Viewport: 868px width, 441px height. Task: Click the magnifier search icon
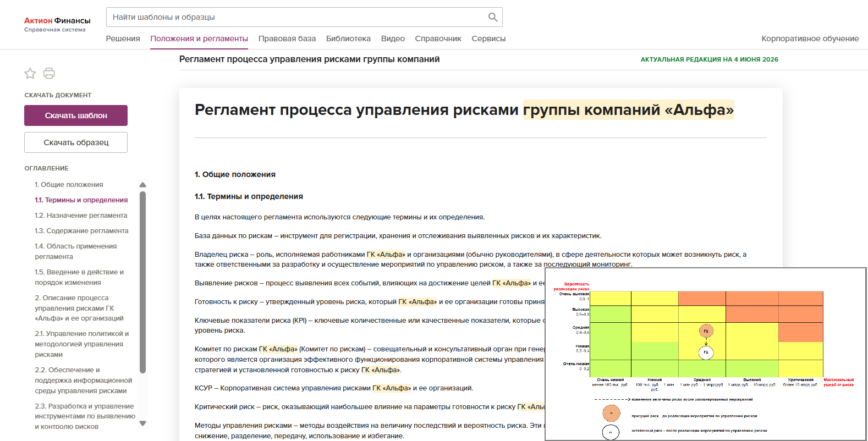pyautogui.click(x=493, y=17)
